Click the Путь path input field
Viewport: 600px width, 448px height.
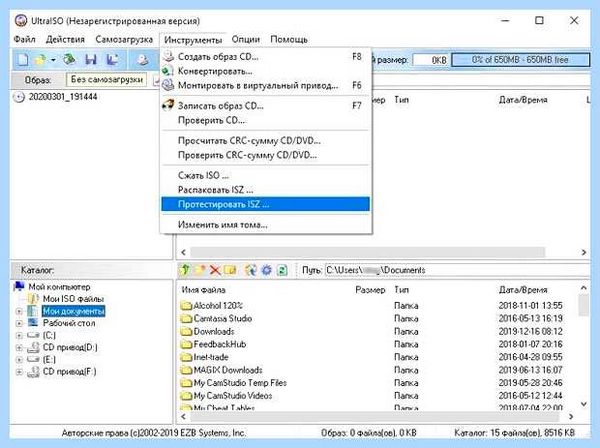pyautogui.click(x=457, y=270)
